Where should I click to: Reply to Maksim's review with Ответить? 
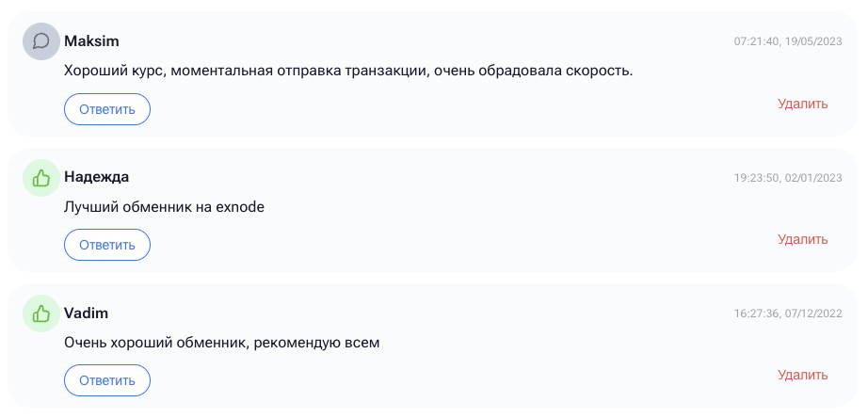click(x=107, y=109)
